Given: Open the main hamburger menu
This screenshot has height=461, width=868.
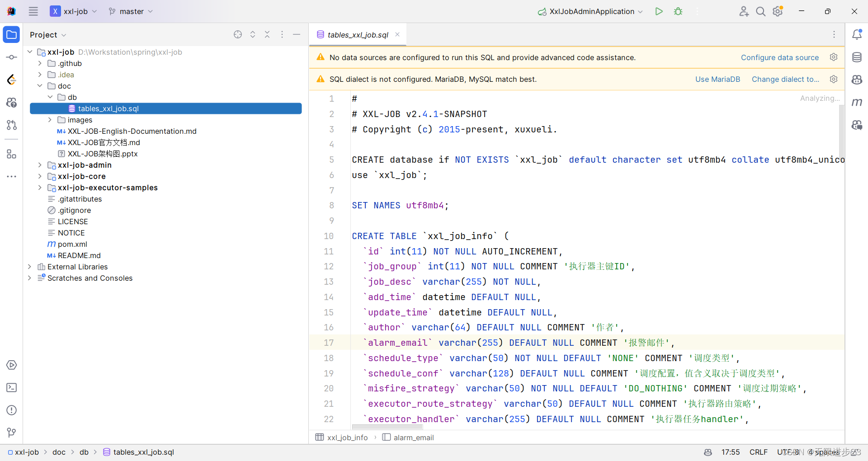Looking at the screenshot, I should (x=33, y=11).
